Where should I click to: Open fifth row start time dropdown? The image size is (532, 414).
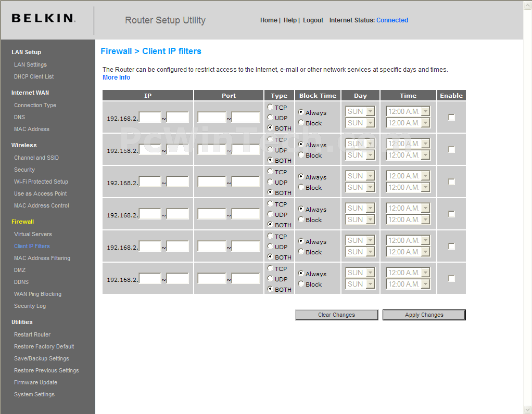(408, 240)
